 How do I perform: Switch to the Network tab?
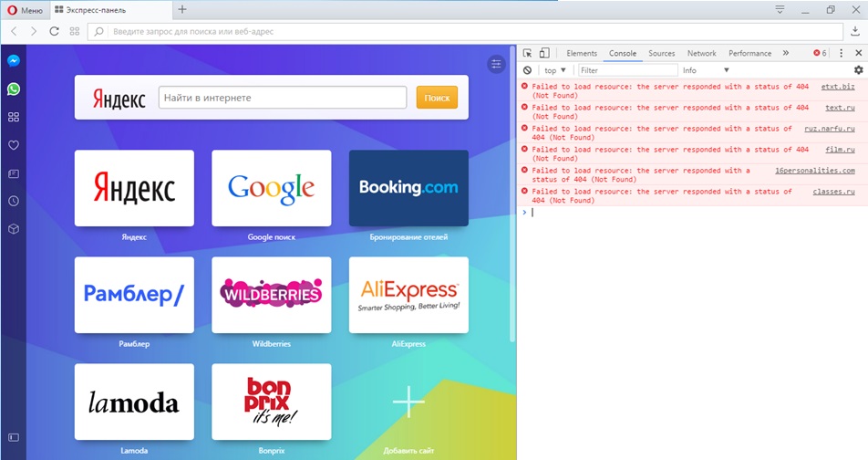(701, 53)
